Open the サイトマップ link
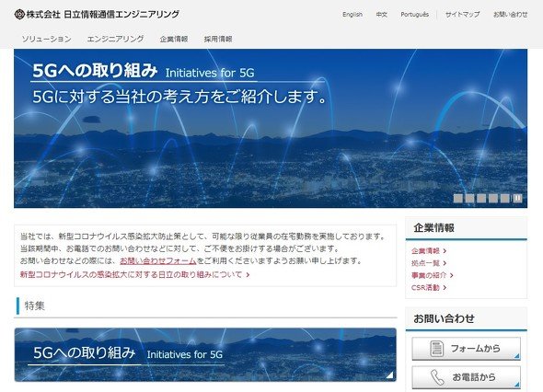 click(x=462, y=15)
